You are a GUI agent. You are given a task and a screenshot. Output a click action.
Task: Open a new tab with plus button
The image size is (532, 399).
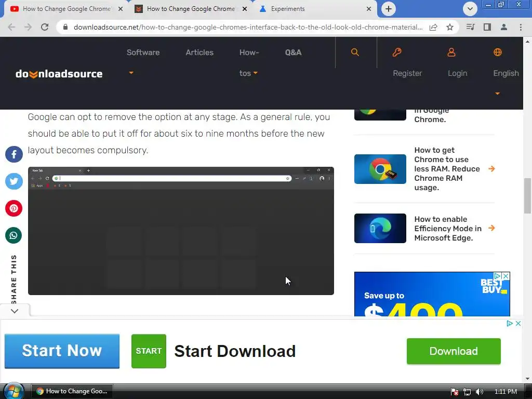(389, 9)
